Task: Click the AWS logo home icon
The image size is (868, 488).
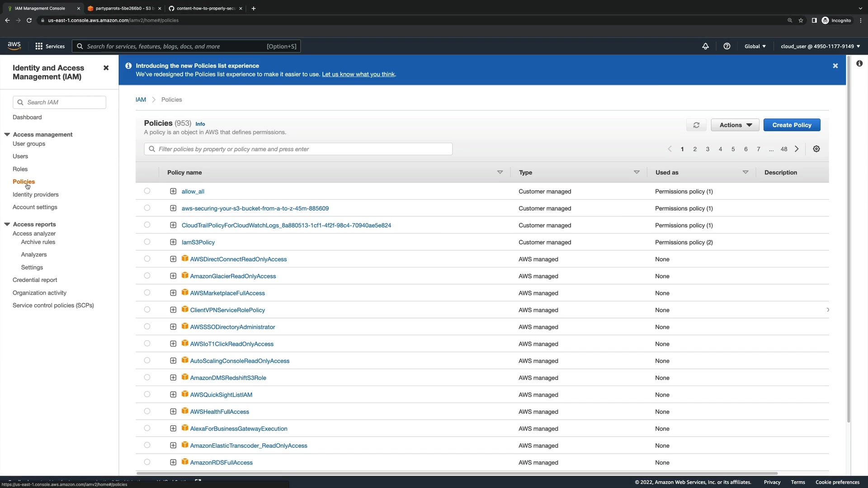Action: click(x=14, y=46)
